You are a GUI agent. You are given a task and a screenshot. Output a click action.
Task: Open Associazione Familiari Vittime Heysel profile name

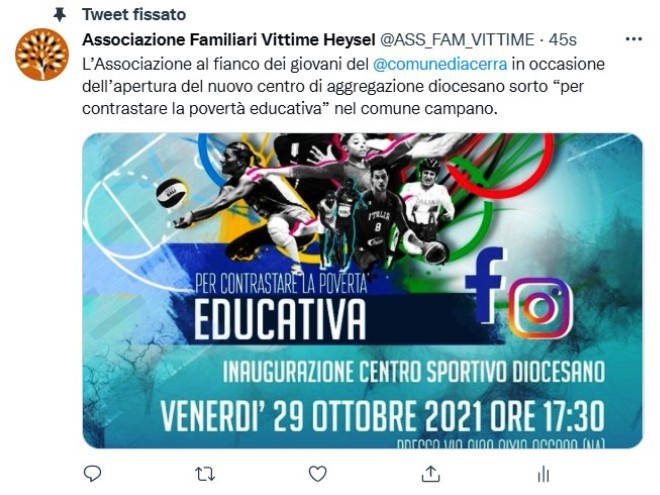pos(229,40)
